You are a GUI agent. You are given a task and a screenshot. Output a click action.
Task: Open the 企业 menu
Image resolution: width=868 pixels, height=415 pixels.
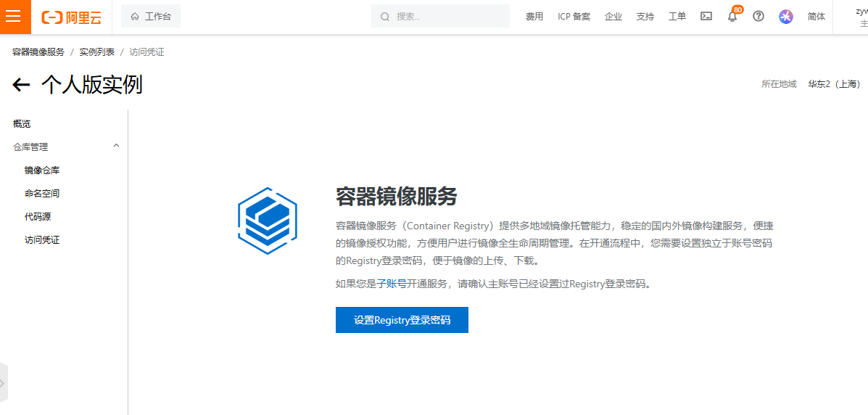[613, 17]
